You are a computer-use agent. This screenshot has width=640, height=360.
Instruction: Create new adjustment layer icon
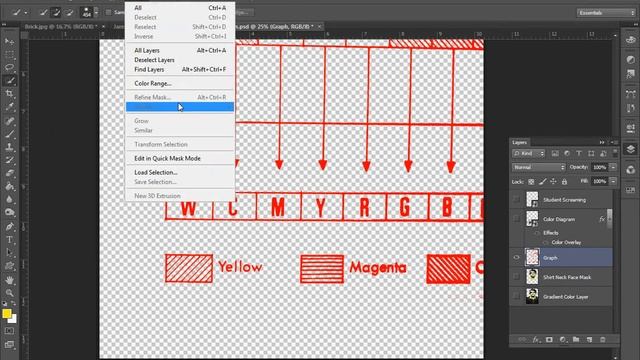click(x=562, y=340)
